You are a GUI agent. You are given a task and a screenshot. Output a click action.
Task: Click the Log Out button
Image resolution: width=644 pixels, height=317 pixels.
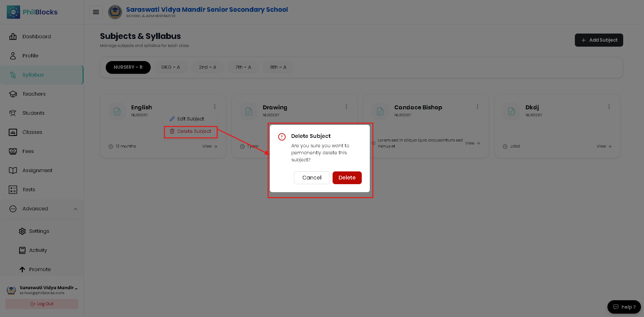(x=42, y=304)
